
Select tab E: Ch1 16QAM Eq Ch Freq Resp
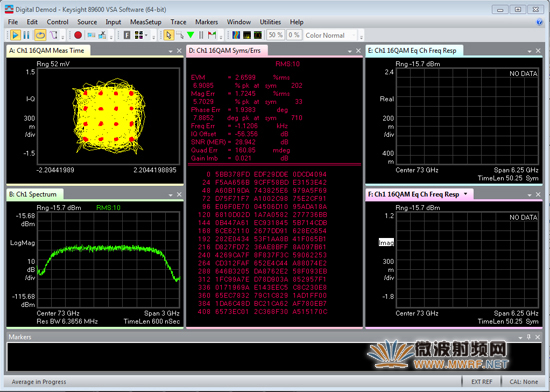414,50
